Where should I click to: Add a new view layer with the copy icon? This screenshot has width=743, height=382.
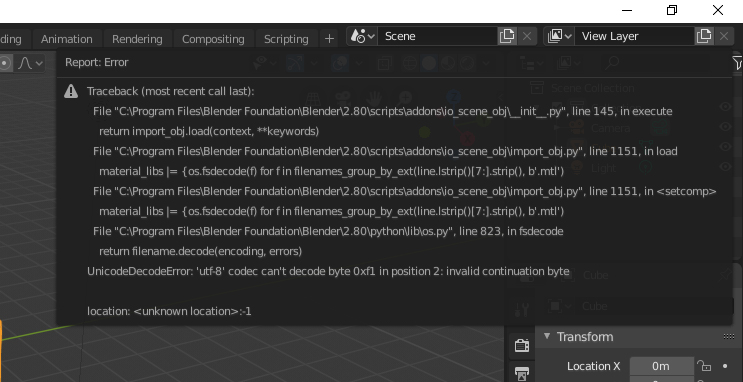coord(704,36)
